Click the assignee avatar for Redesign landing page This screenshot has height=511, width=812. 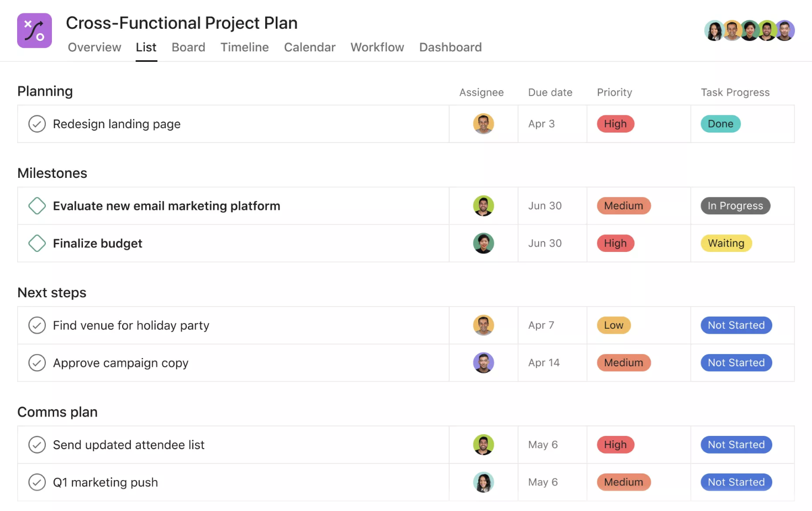[483, 124]
